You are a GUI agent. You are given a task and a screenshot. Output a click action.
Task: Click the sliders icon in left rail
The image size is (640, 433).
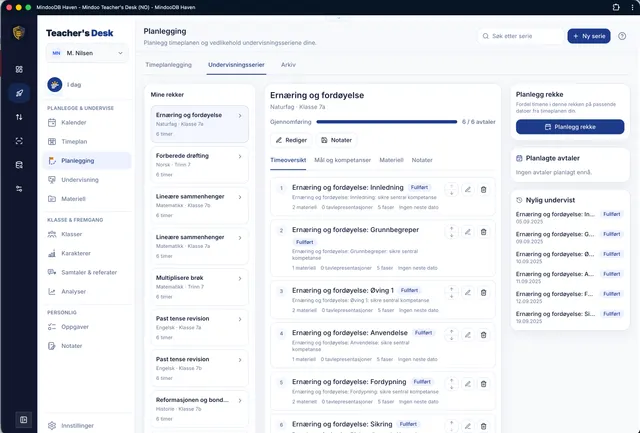point(19,189)
